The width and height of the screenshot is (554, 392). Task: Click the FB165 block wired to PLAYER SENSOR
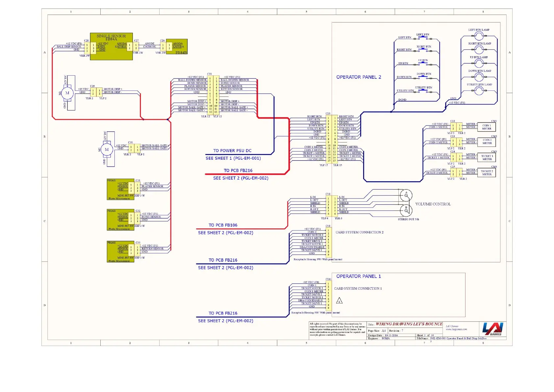click(121, 190)
